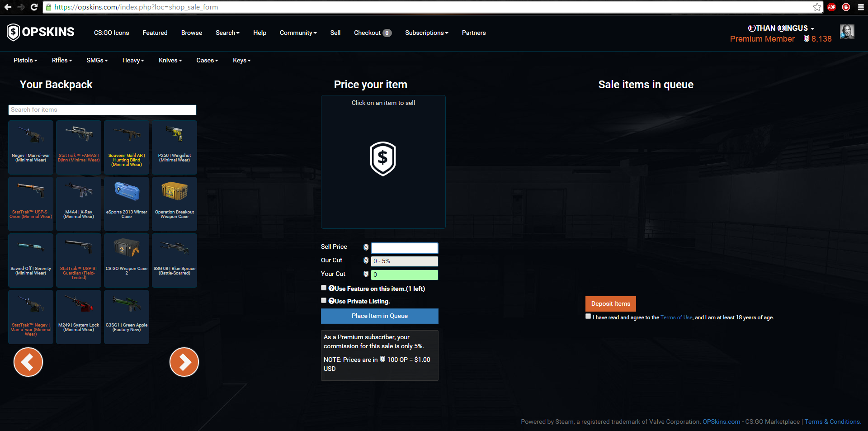Click the Place Item in Queue button

(380, 316)
